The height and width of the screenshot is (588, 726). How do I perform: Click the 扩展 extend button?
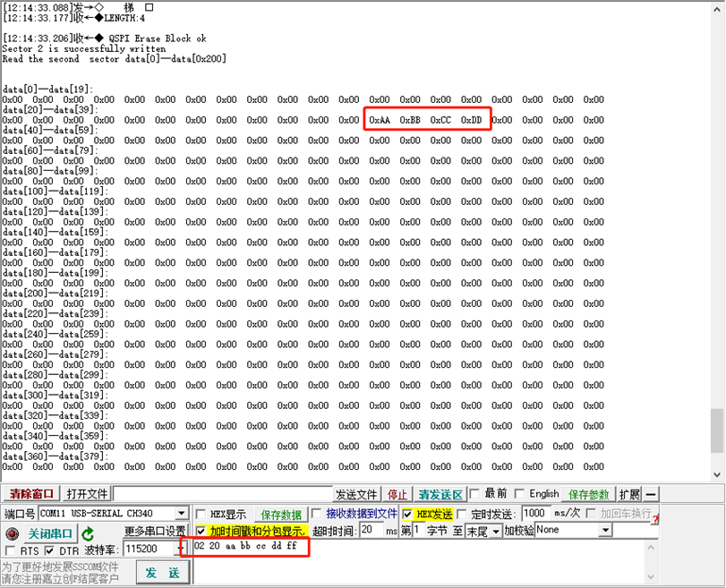click(629, 495)
